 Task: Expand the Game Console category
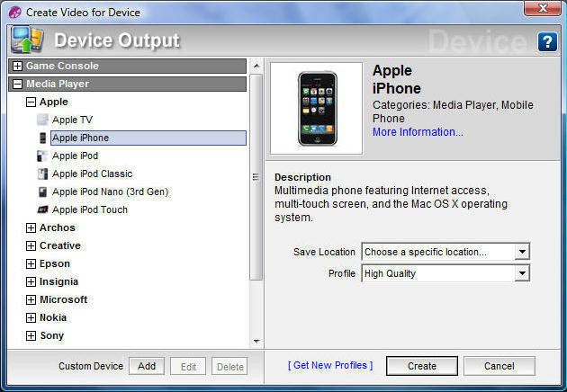click(x=17, y=67)
